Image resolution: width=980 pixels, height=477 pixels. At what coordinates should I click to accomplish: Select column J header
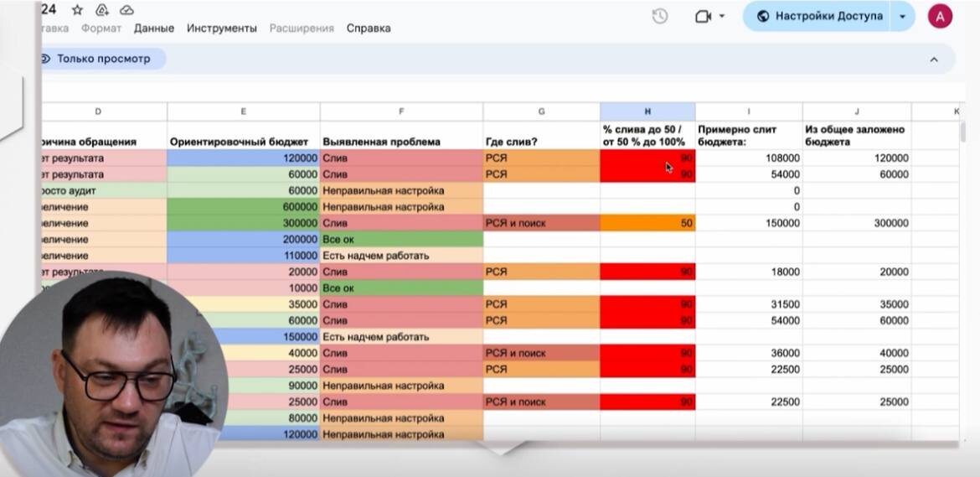point(857,111)
